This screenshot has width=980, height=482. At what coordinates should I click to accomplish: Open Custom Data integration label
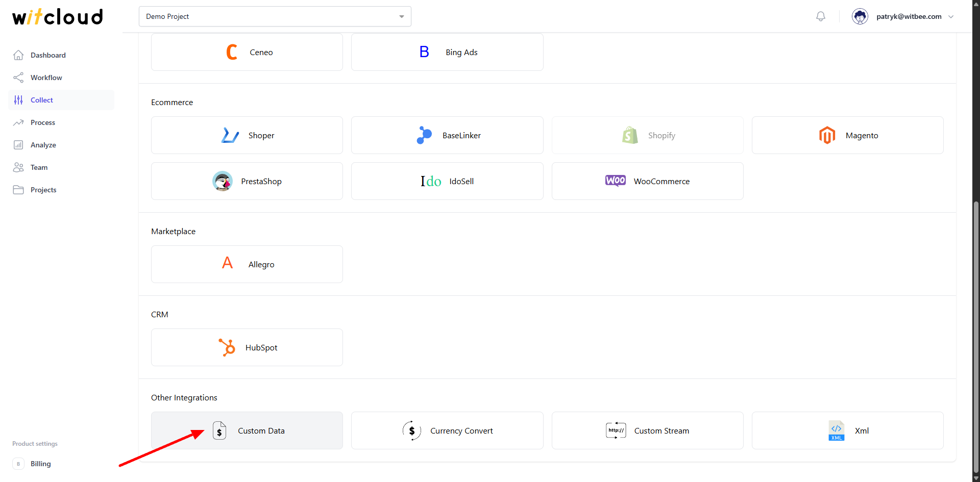[261, 430]
